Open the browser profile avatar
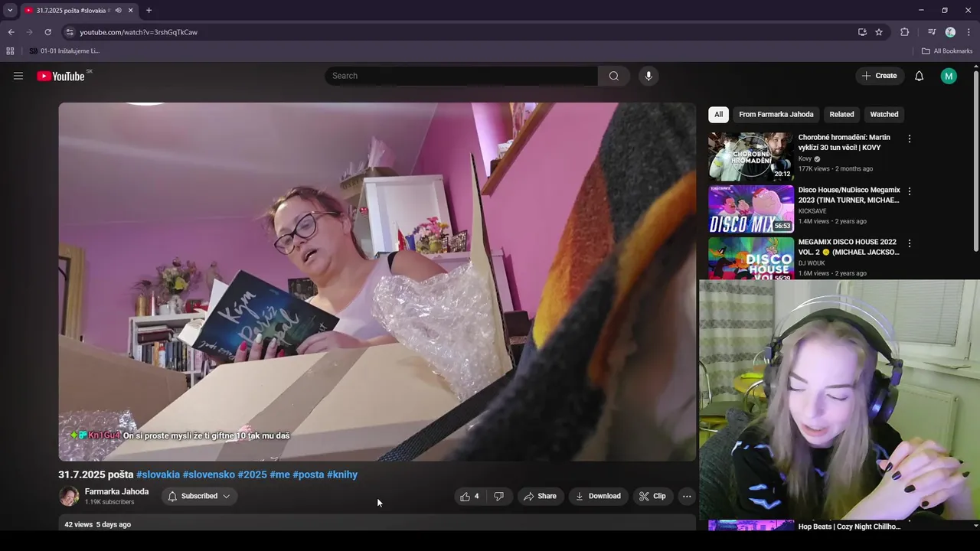Viewport: 980px width, 551px height. (950, 32)
